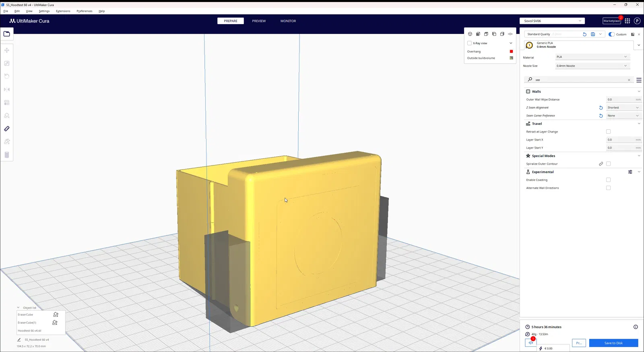Open Experimental category settings icon
Screen dimensions: 644x352
pos(630,172)
